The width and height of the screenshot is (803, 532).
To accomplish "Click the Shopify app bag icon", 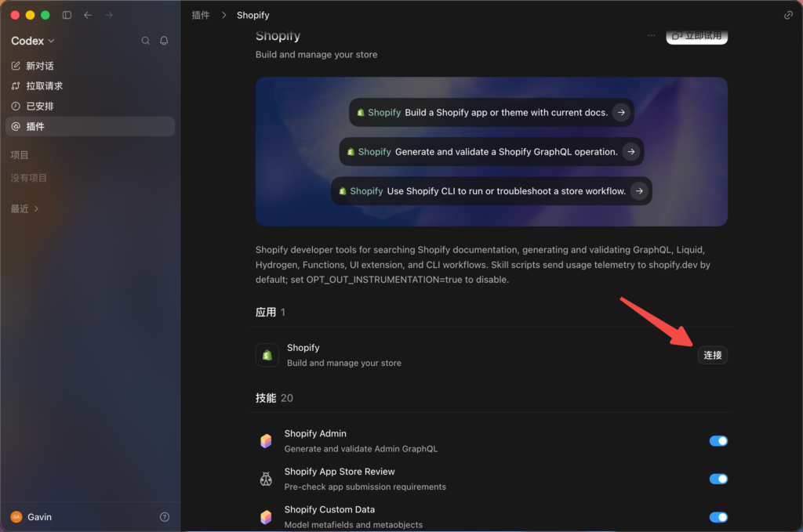I will point(267,355).
